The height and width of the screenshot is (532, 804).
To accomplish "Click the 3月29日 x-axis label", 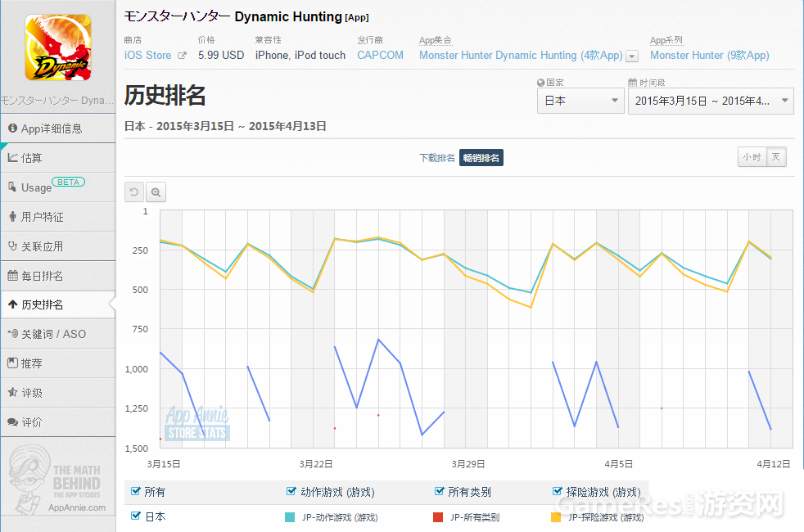I will (468, 464).
